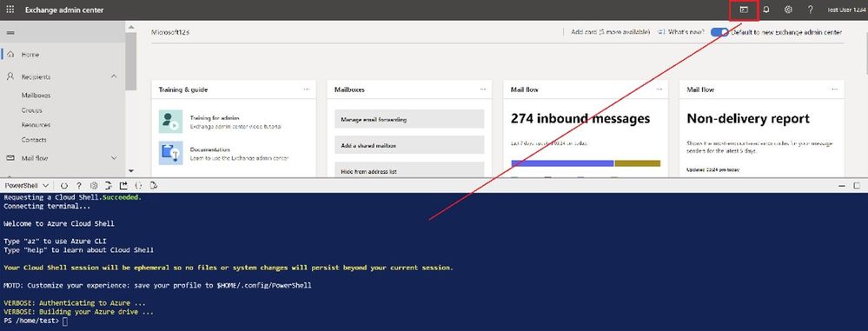Open the notifications bell
This screenshot has height=331, width=868.
(766, 10)
